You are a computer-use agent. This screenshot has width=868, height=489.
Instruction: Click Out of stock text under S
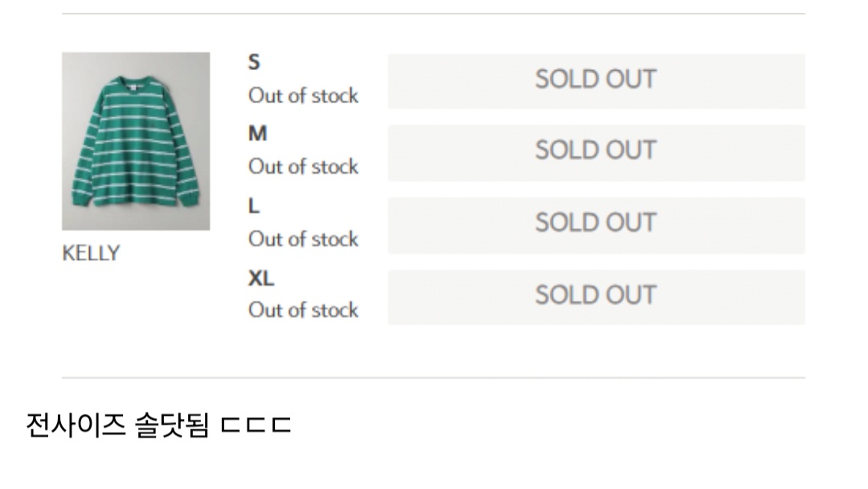pyautogui.click(x=303, y=96)
